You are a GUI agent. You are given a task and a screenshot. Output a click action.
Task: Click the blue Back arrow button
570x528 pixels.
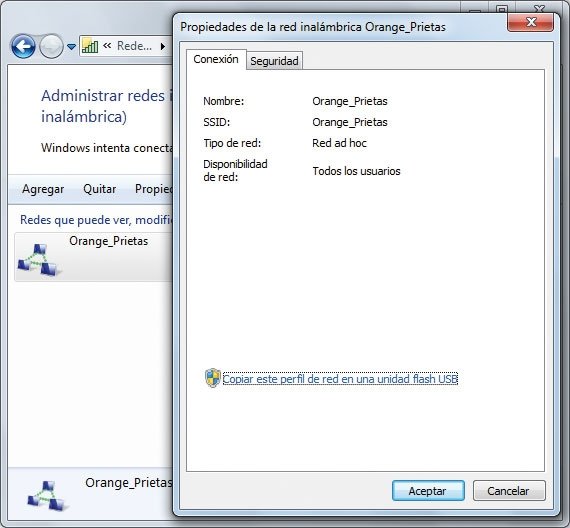[23, 46]
